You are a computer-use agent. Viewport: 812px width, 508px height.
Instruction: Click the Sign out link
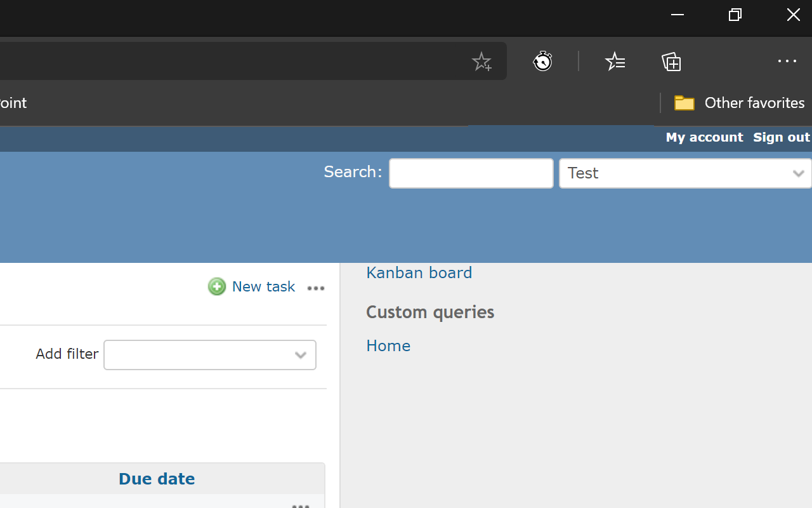[781, 137]
